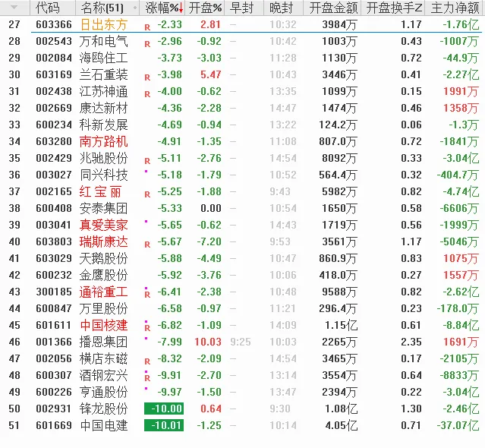Select stock 真爱美家

pyautogui.click(x=104, y=225)
